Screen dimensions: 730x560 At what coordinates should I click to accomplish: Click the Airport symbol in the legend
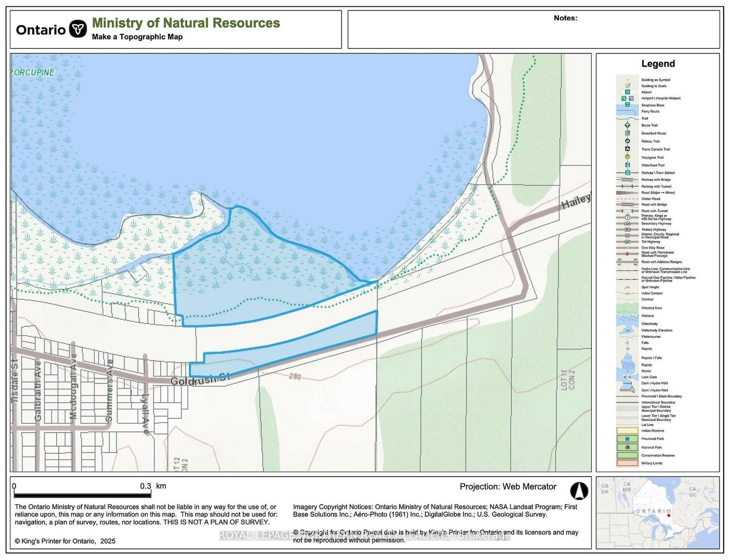tap(627, 92)
